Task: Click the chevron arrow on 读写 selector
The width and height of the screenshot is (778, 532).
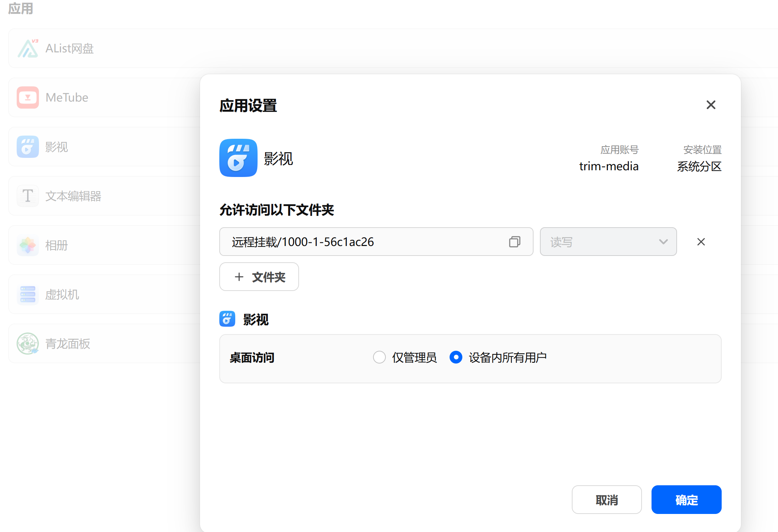Action: pos(663,242)
